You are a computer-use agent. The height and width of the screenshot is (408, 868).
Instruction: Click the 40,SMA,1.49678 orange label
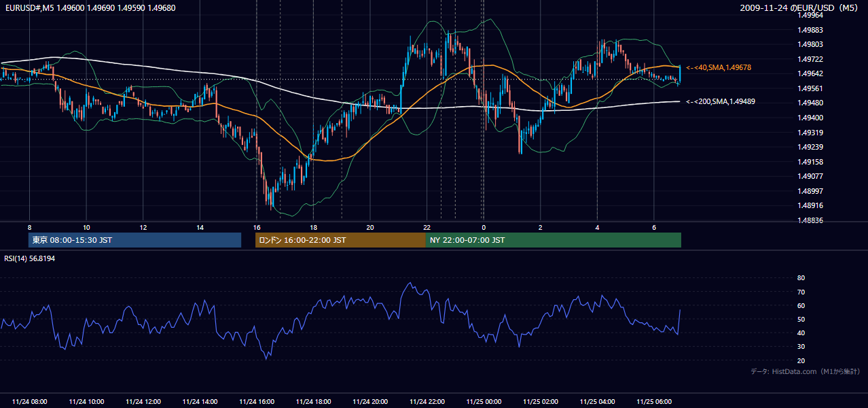pyautogui.click(x=719, y=67)
